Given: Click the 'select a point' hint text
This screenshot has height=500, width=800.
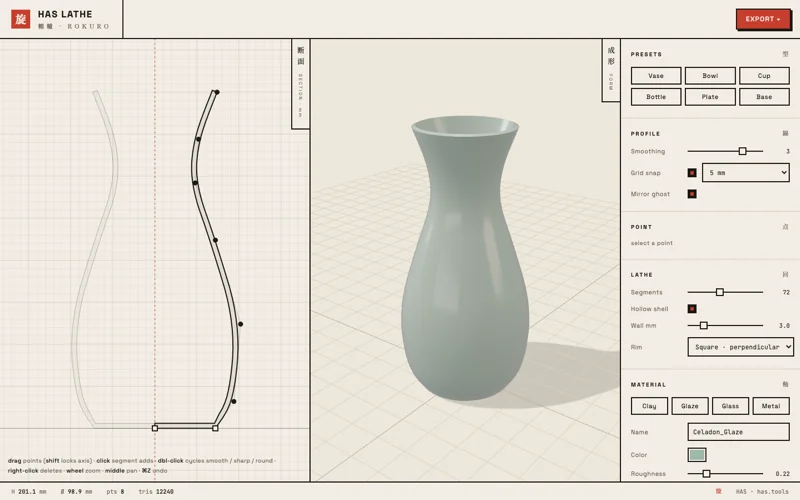Looking at the screenshot, I should pyautogui.click(x=652, y=243).
